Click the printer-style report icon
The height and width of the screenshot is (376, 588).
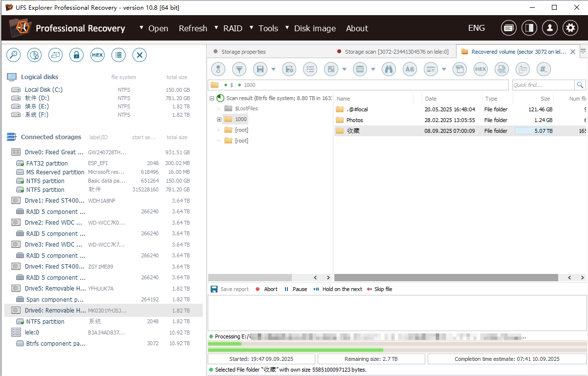[501, 69]
